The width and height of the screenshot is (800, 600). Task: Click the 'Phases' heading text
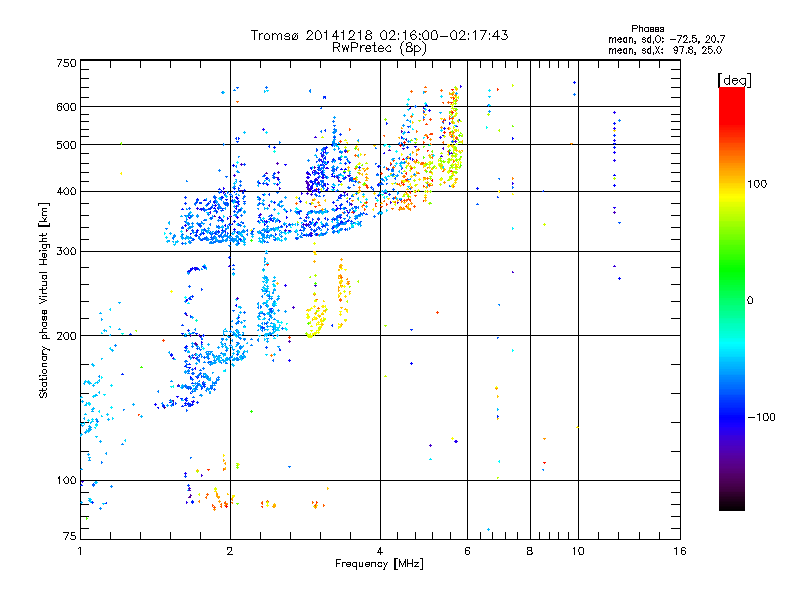[x=647, y=29]
